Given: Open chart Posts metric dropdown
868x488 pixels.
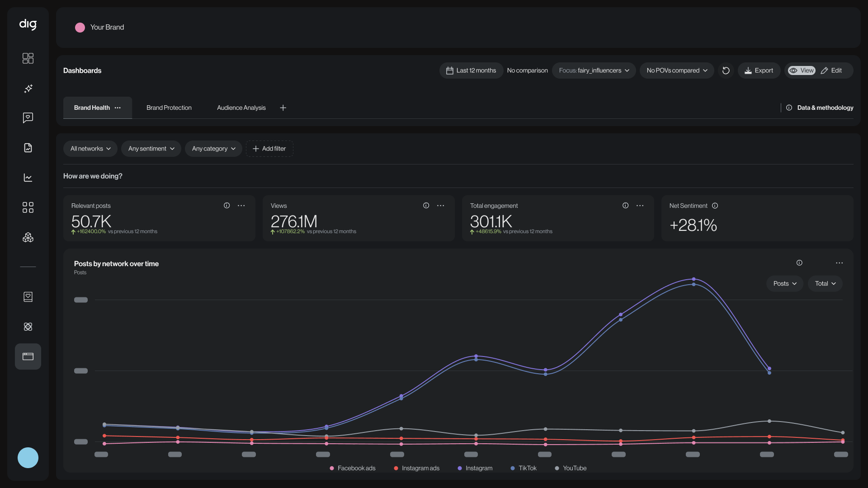Looking at the screenshot, I should [x=785, y=284].
